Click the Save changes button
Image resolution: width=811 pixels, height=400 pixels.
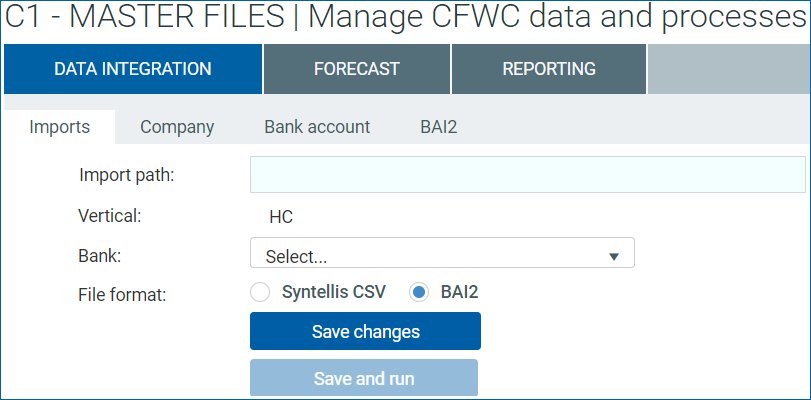click(365, 331)
